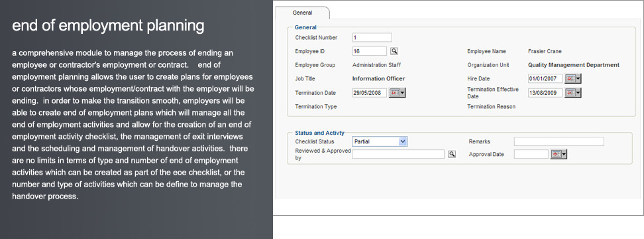
Task: Expand the Checklist Status dropdown
Action: (x=403, y=141)
